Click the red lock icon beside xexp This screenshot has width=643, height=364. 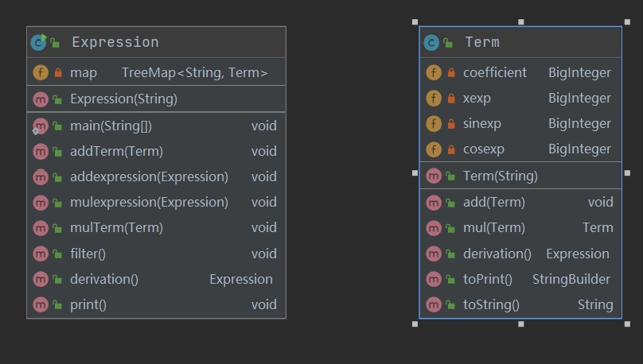click(451, 99)
